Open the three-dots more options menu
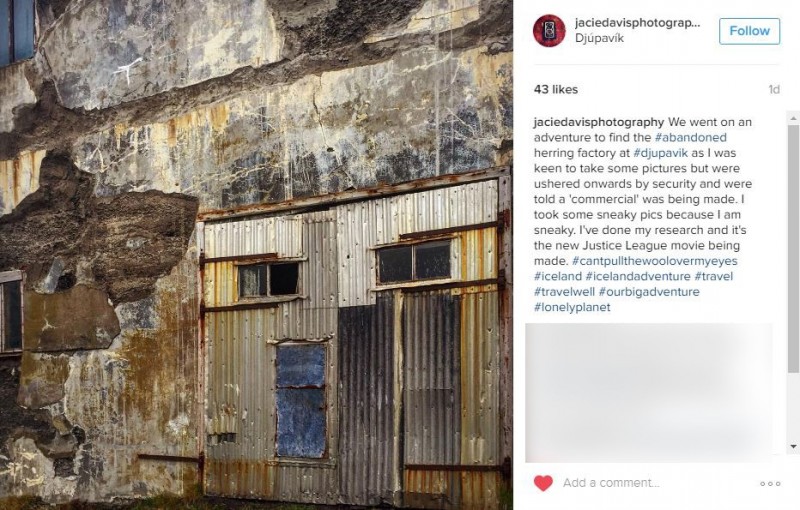Screen dimensions: 800x510 point(770,483)
